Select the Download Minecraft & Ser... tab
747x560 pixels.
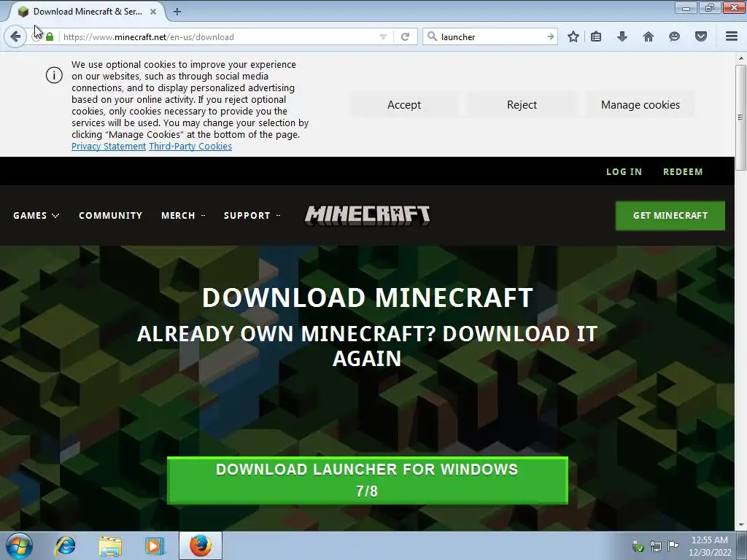click(x=88, y=12)
